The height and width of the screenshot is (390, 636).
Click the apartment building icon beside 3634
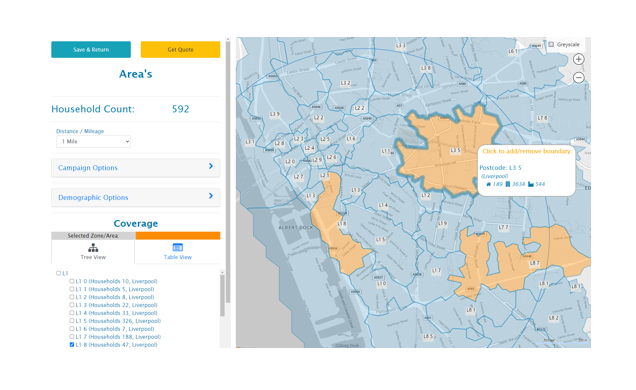507,184
